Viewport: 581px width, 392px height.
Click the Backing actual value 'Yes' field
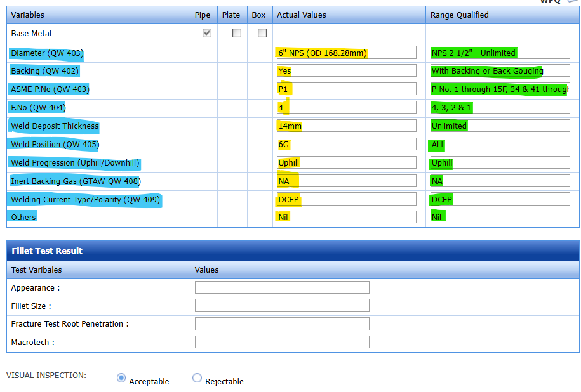346,71
